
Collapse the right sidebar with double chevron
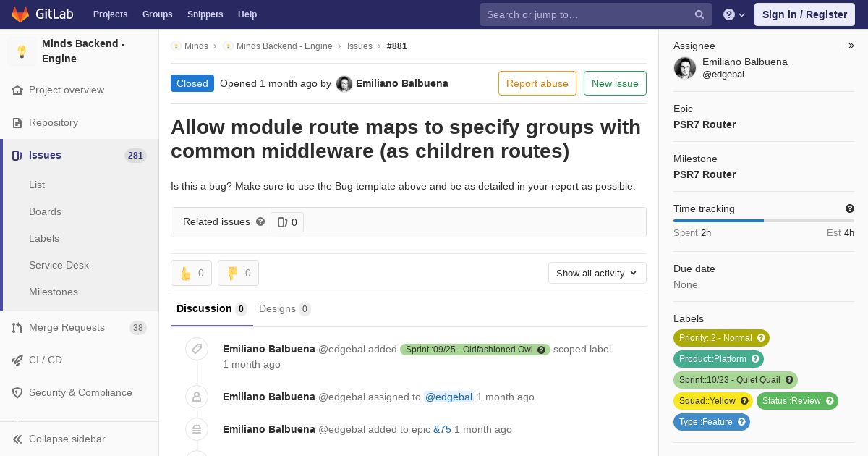point(851,46)
